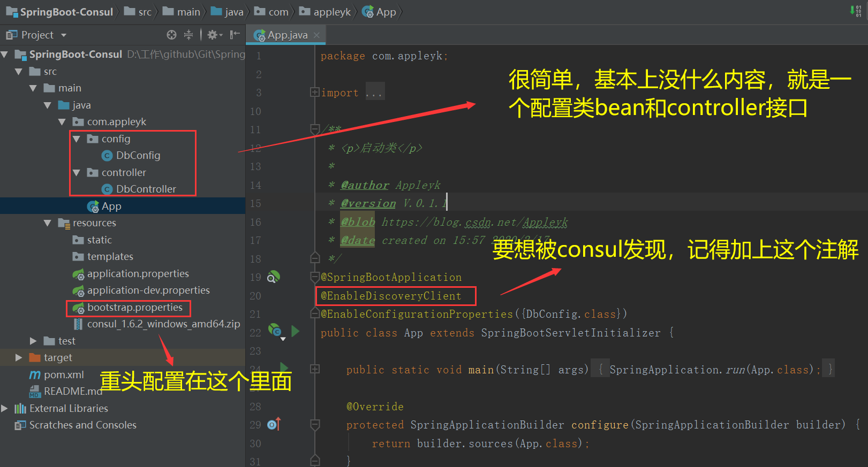Collapse the com.appleyk package
This screenshot has width=868, height=467.
pos(62,122)
